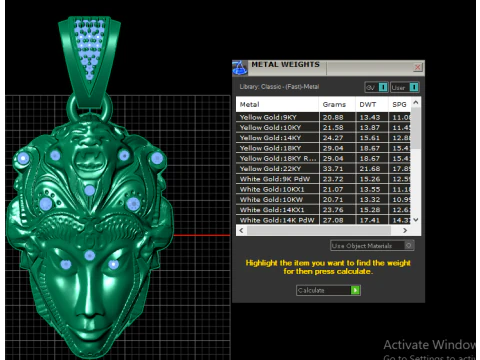The height and width of the screenshot is (360, 480).
Task: Toggle the User switch
Action: coord(405,87)
